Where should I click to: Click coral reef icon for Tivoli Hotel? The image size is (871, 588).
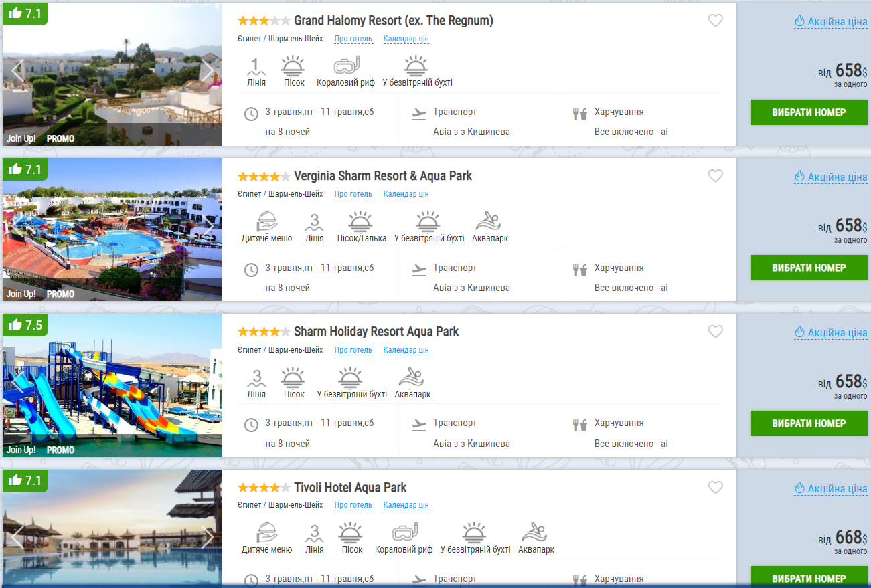[x=404, y=533]
